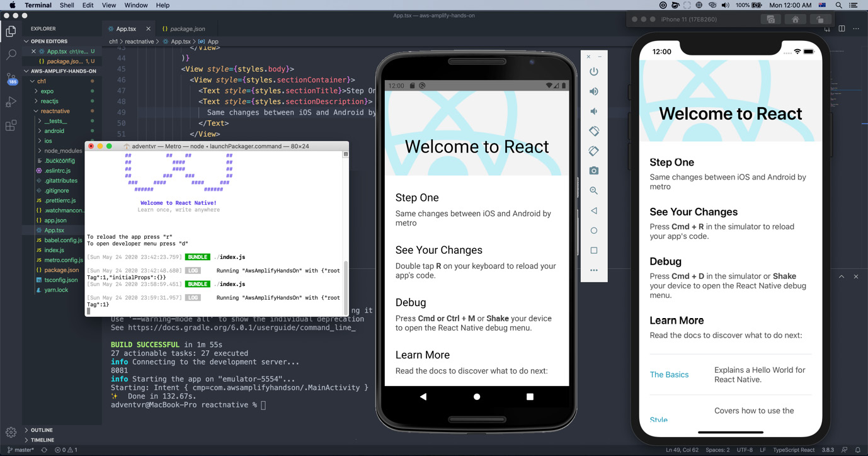
Task: Open VS Code Manage gear icon
Action: (11, 432)
